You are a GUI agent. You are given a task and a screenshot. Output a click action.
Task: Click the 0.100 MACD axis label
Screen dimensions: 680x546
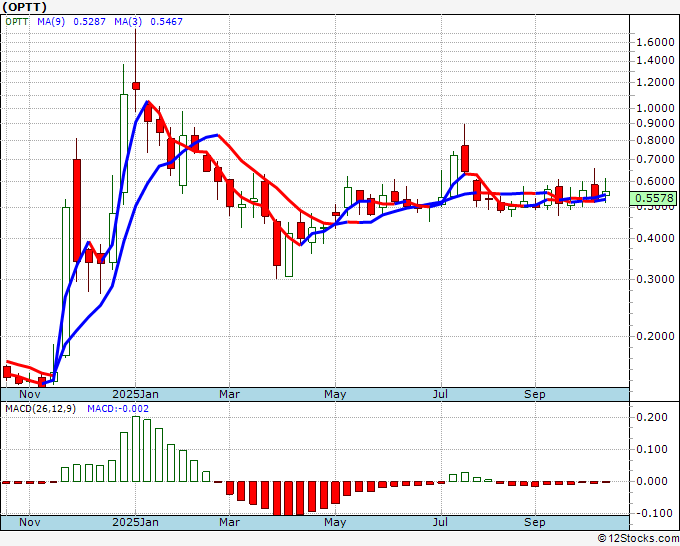tap(651, 449)
